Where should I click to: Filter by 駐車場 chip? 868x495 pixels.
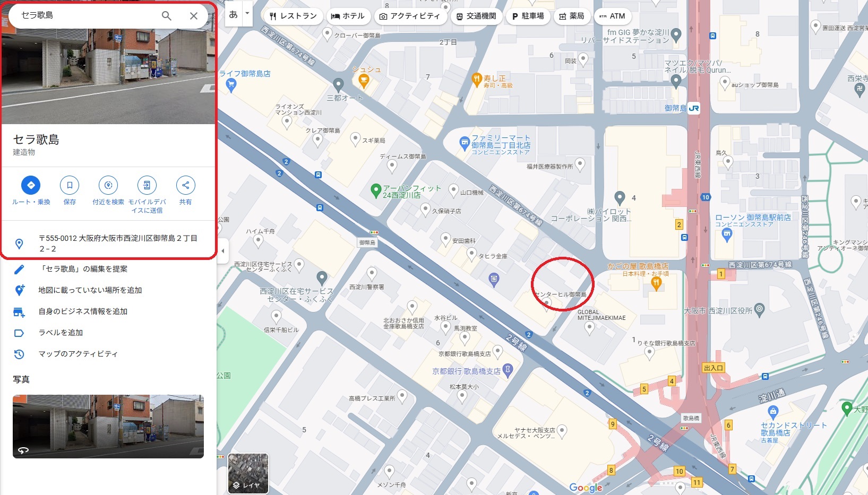pyautogui.click(x=528, y=16)
